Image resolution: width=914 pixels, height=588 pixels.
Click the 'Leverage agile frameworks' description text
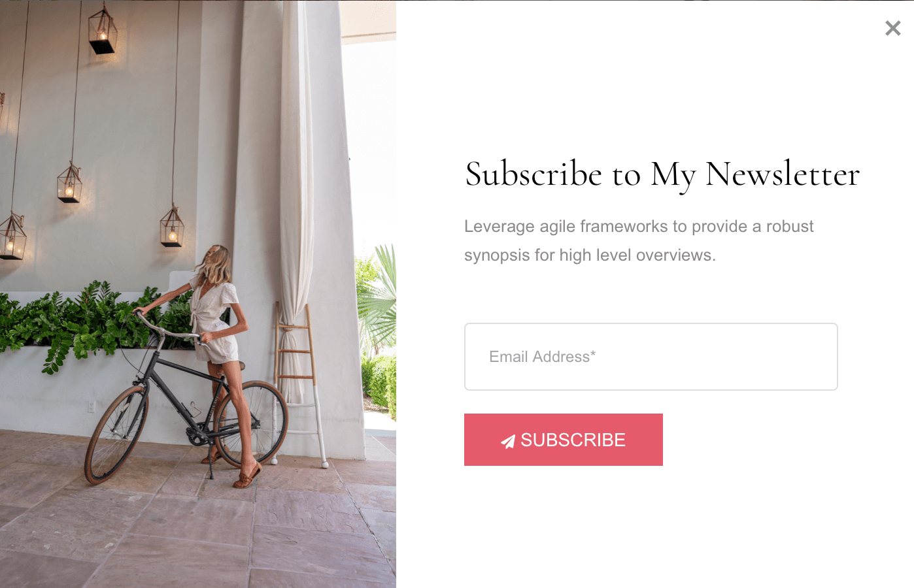639,240
